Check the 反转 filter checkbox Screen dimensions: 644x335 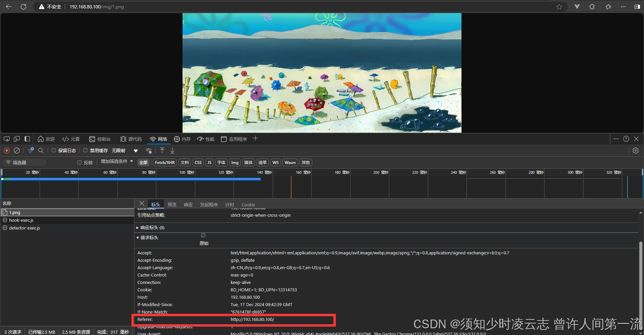[x=79, y=162]
